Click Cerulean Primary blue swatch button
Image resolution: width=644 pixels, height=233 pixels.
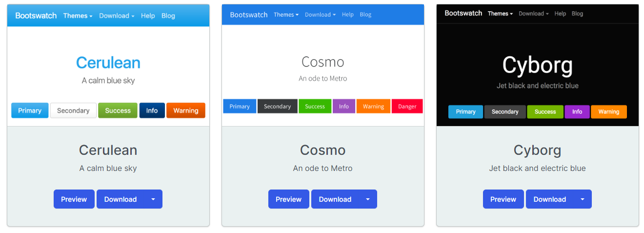click(30, 110)
